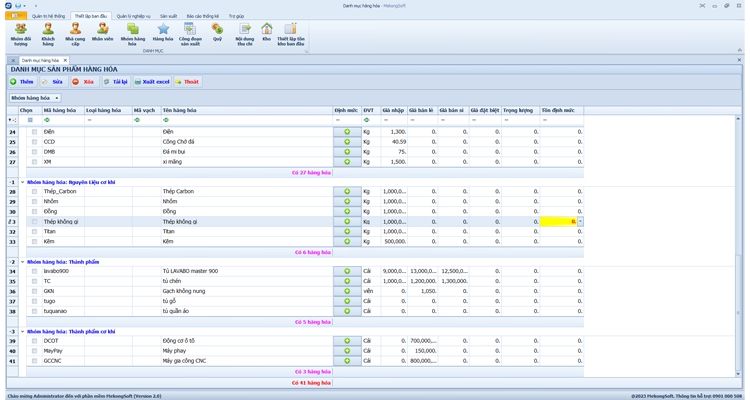This screenshot has width=750, height=400.
Task: Switch to the Sản xuất ribbon tab
Action: [x=168, y=16]
